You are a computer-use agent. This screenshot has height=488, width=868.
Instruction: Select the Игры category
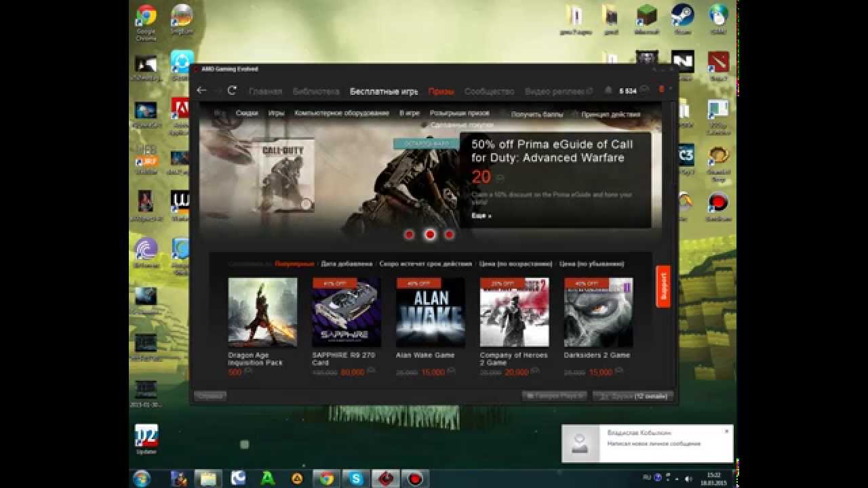click(x=276, y=114)
